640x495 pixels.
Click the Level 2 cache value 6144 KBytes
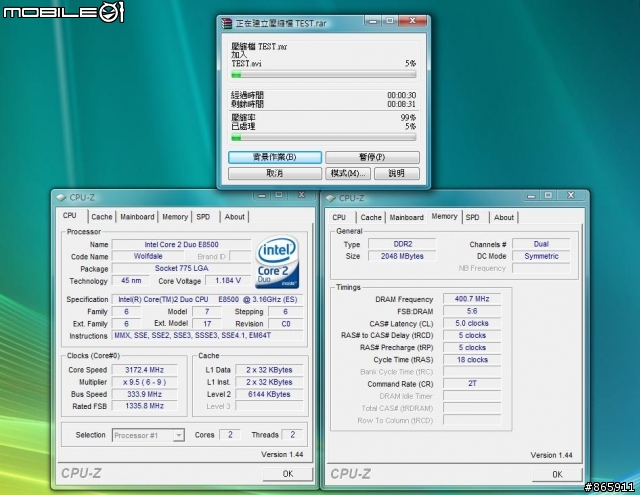pyautogui.click(x=269, y=394)
